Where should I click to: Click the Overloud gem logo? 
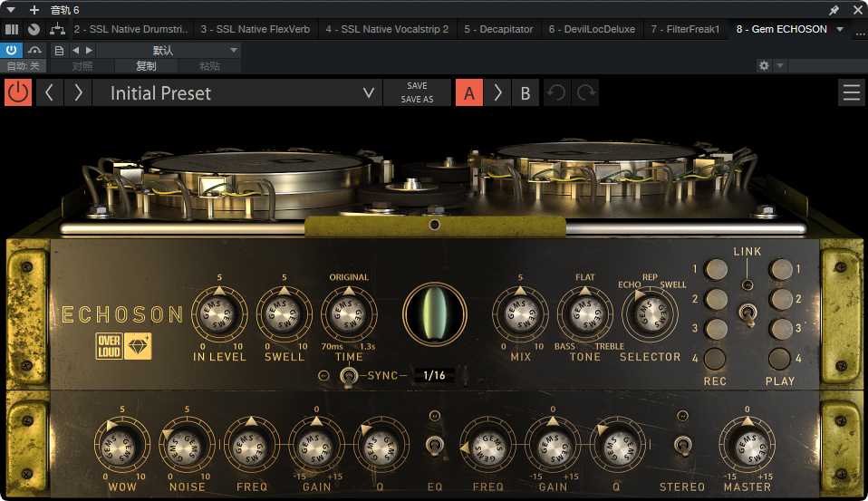(x=123, y=346)
